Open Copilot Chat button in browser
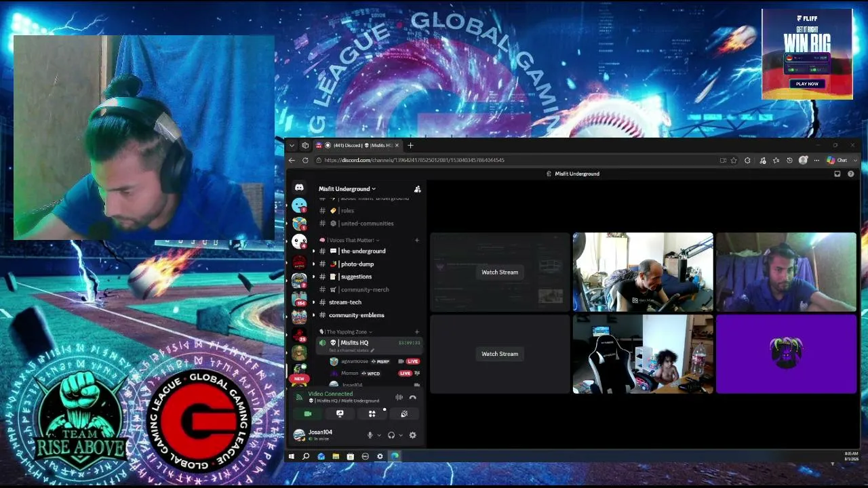 point(837,161)
